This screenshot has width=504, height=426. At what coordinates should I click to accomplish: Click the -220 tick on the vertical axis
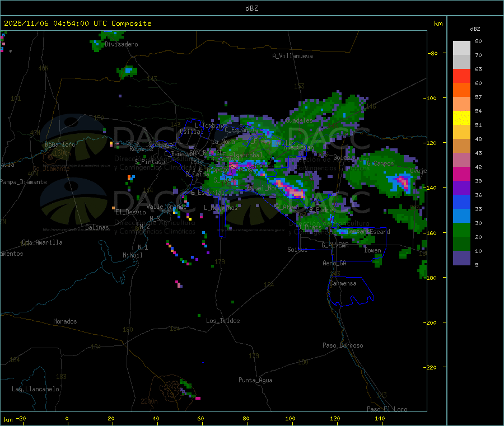click(430, 367)
